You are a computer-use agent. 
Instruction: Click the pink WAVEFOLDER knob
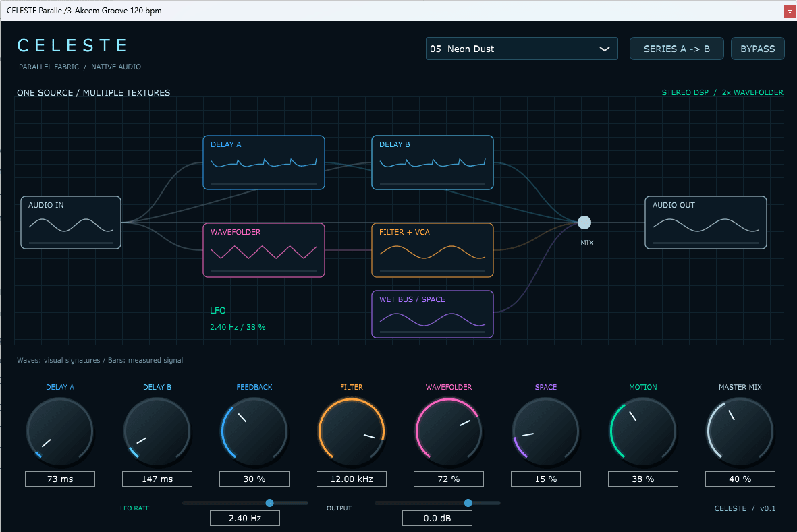(449, 432)
